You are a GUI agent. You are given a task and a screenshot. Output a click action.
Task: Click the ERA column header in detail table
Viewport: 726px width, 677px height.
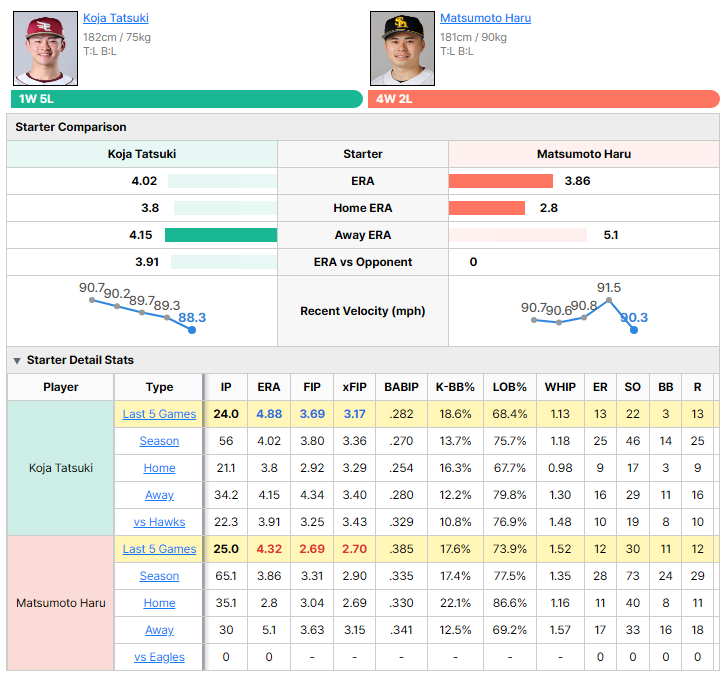(269, 387)
